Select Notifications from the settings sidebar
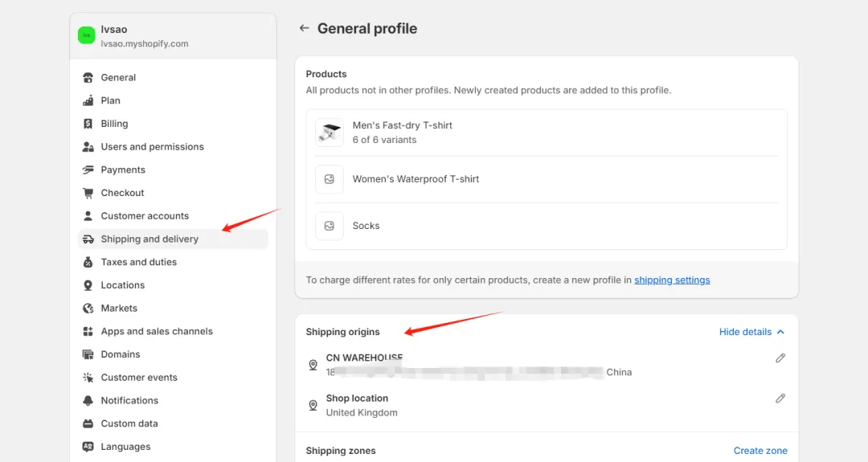 (129, 400)
